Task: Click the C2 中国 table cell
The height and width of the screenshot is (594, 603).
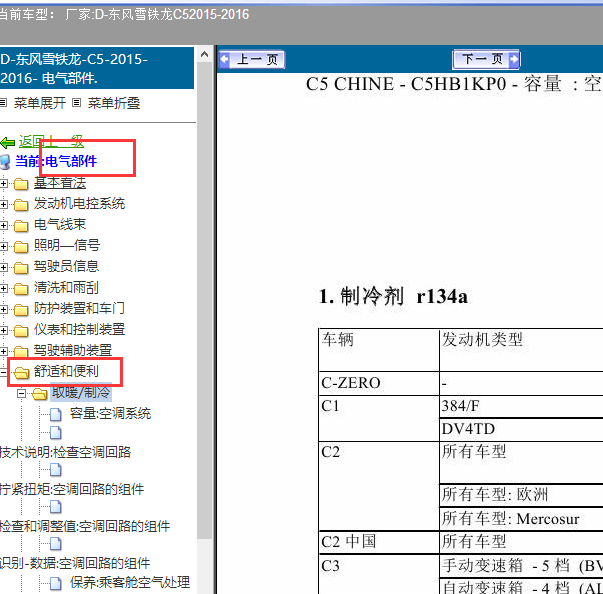Action: click(379, 542)
